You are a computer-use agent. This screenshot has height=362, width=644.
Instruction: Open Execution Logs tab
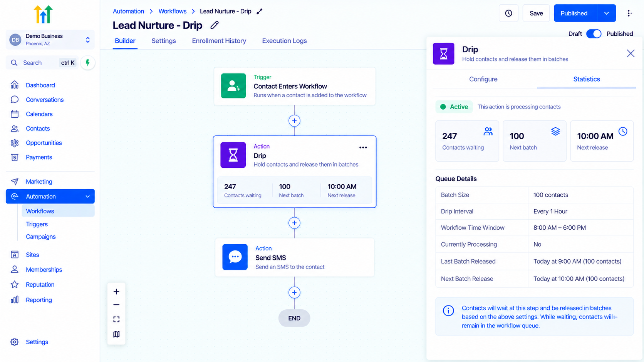(284, 41)
